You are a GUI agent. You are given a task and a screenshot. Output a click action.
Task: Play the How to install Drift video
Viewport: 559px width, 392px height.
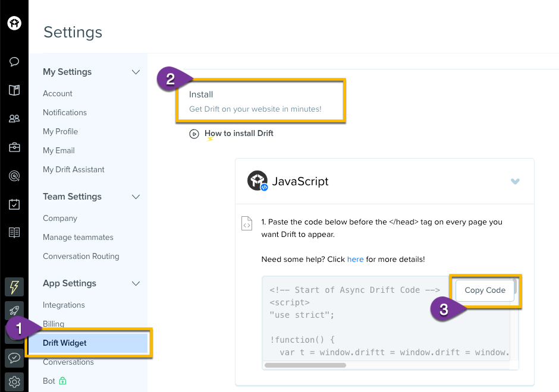194,134
